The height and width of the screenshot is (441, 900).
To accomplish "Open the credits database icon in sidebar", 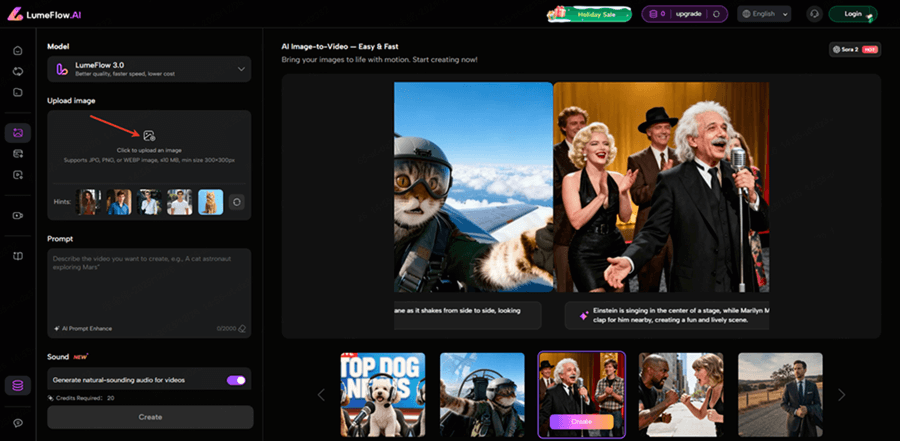I will (17, 386).
